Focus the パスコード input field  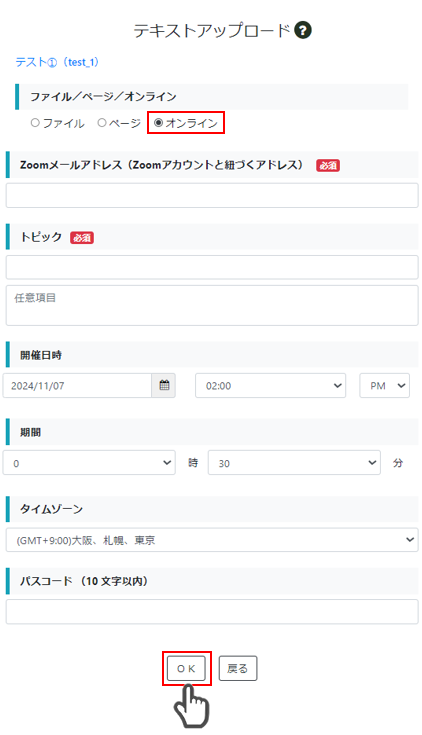212,612
